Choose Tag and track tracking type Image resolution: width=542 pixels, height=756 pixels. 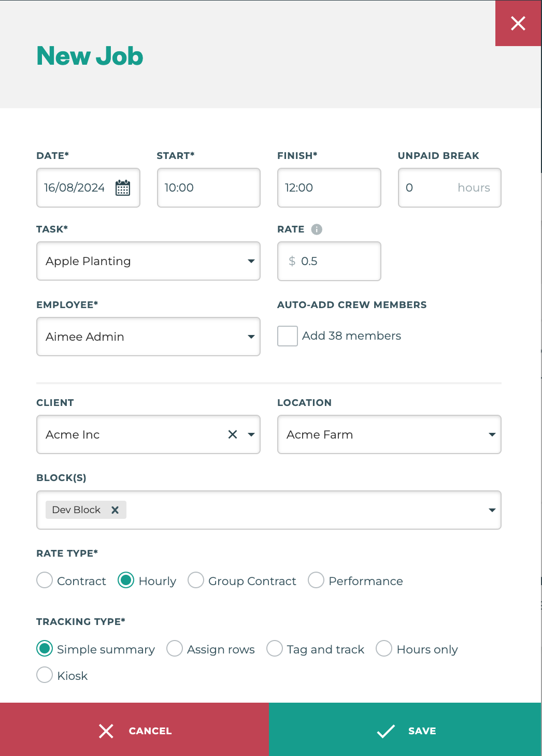[x=275, y=649]
